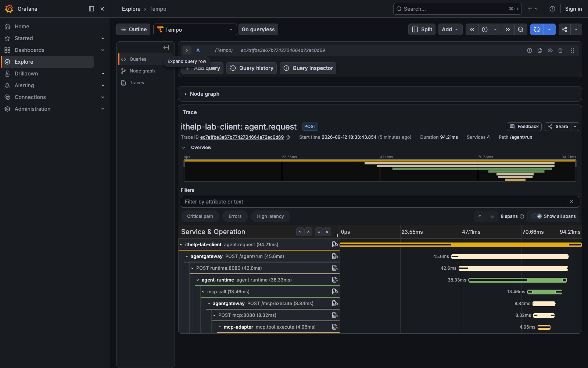Screen dimensions: 588x368
Task: Select Traces in the outline
Action: point(137,83)
